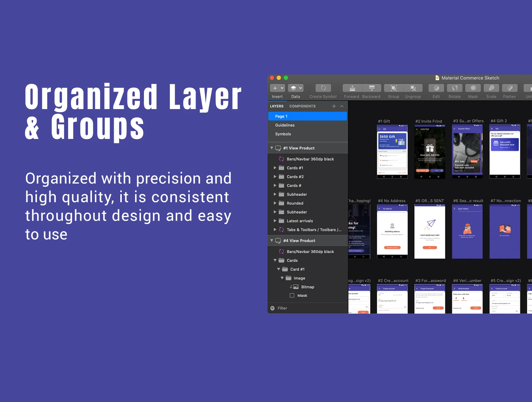Click the Create Symbol toolbar icon
This screenshot has height=402, width=532.
[323, 88]
